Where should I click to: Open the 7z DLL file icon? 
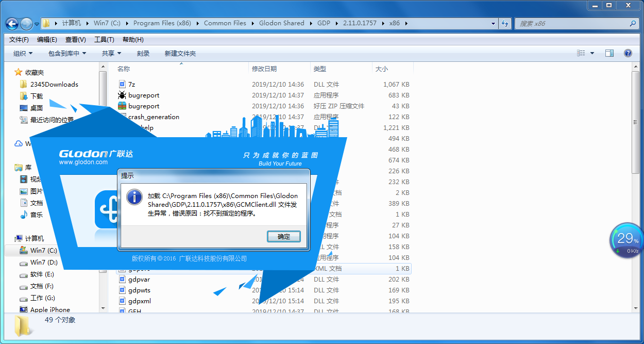(x=122, y=84)
